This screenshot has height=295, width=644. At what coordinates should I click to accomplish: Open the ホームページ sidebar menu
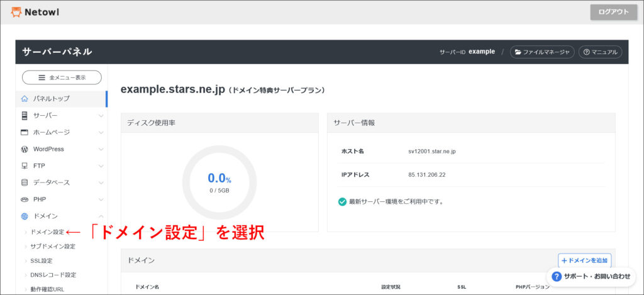62,132
